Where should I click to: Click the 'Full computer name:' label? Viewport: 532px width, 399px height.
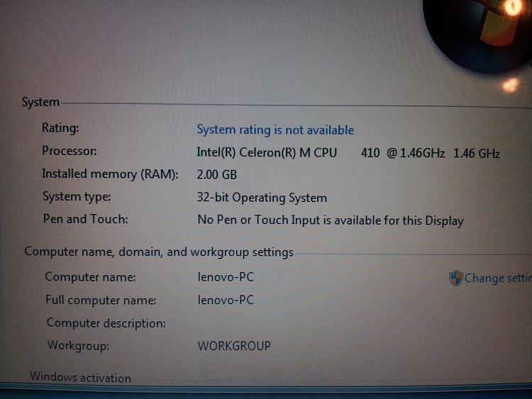(x=101, y=300)
